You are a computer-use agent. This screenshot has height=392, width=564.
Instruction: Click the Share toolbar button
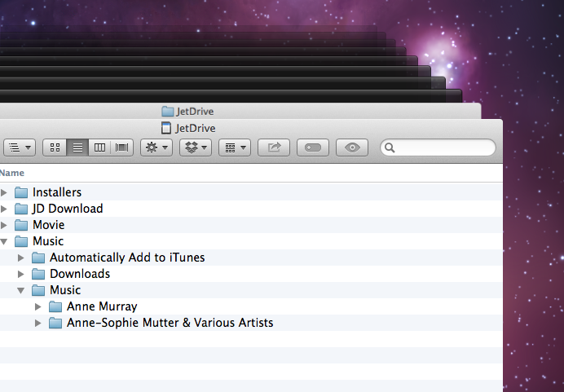(274, 148)
